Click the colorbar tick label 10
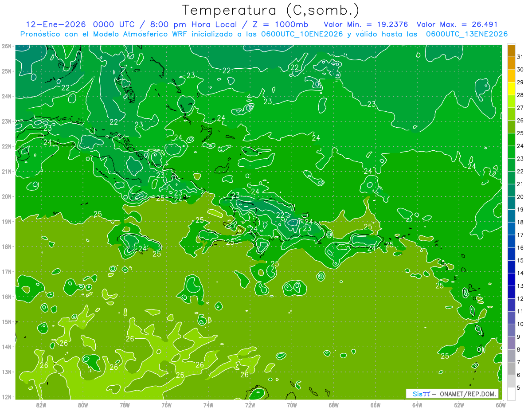Screen dimensions: 532x411 520,324
